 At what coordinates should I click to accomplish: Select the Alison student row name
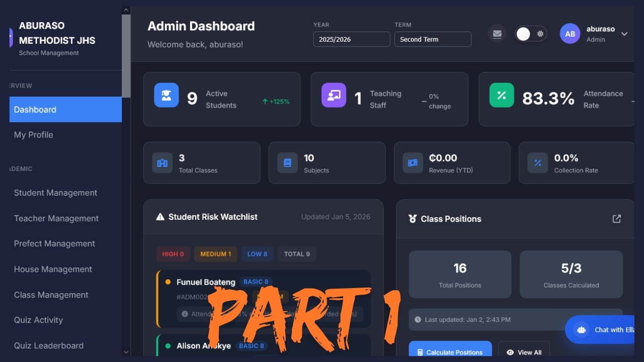204,346
